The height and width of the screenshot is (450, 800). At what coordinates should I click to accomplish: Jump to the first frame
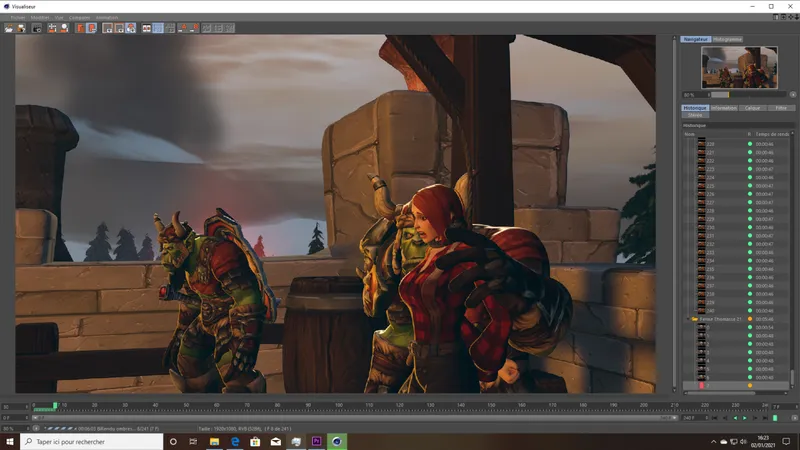coord(715,418)
